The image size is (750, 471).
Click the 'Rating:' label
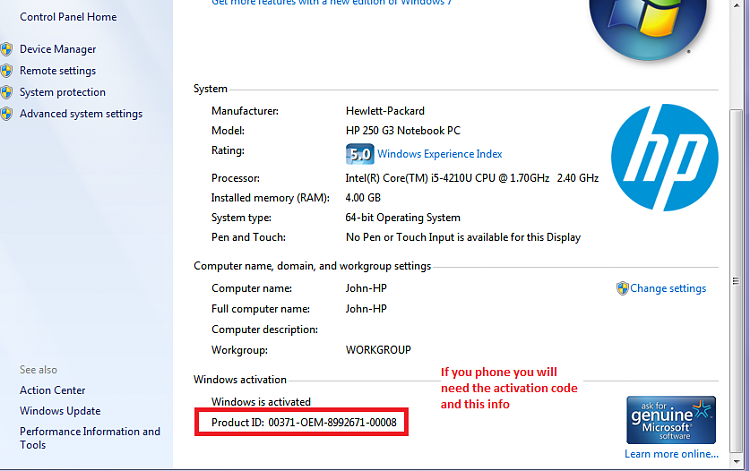coord(228,151)
